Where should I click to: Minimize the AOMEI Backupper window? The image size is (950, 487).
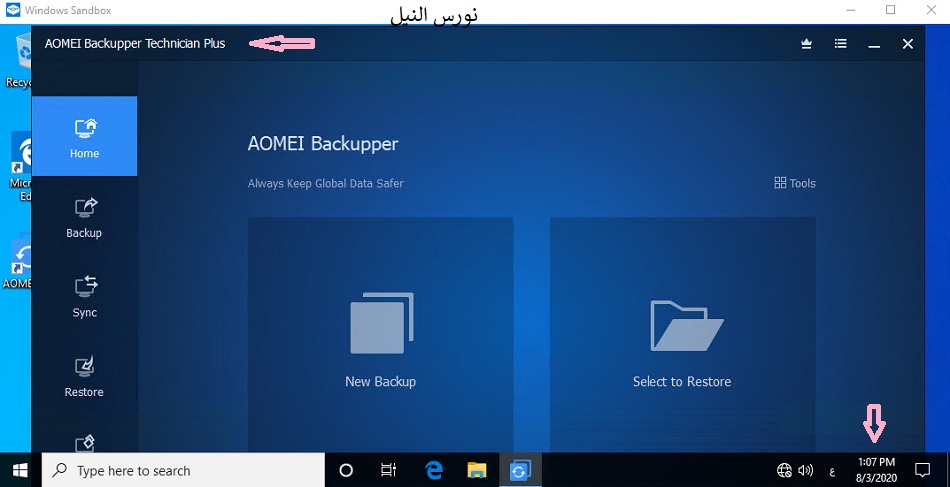tap(874, 44)
